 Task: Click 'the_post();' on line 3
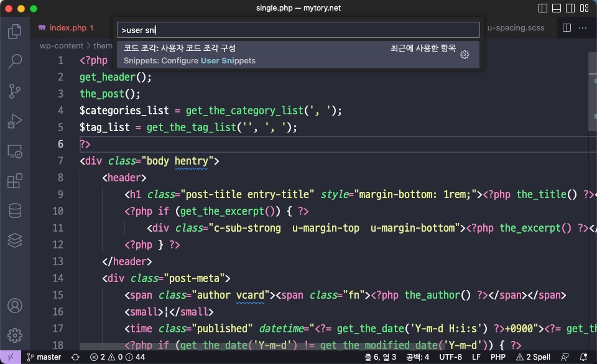point(110,94)
